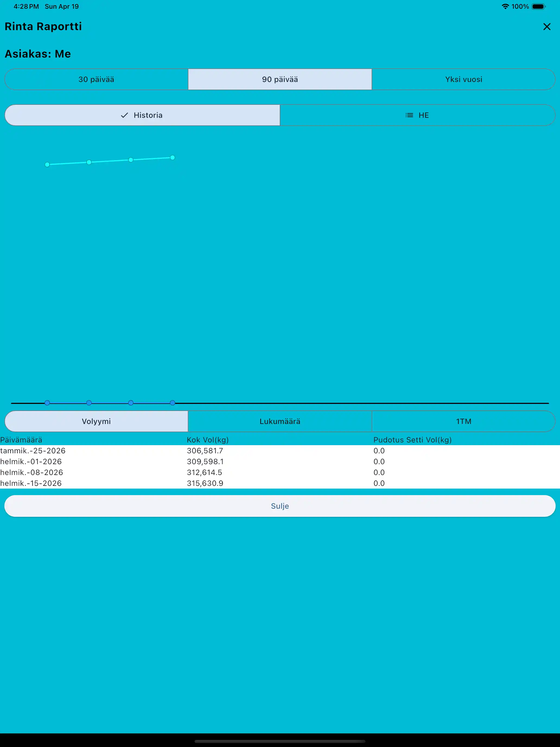Switch to Volyymi tab
560x747 pixels.
[96, 421]
